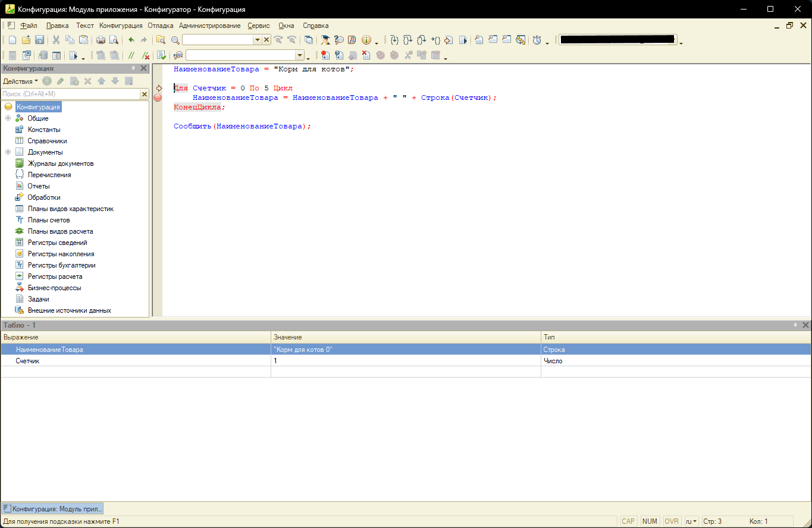The width and height of the screenshot is (812, 528).
Task: Expand the Общие tree node
Action: pyautogui.click(x=8, y=118)
